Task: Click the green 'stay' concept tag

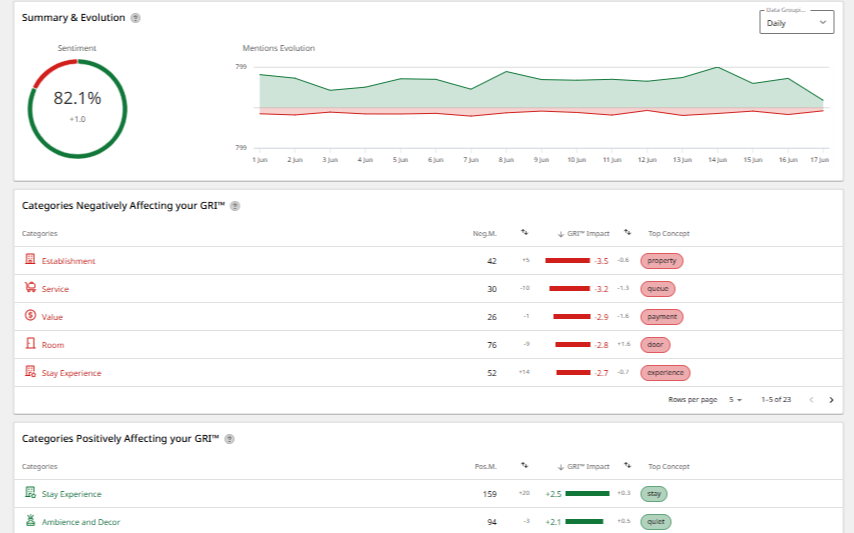Action: 654,494
